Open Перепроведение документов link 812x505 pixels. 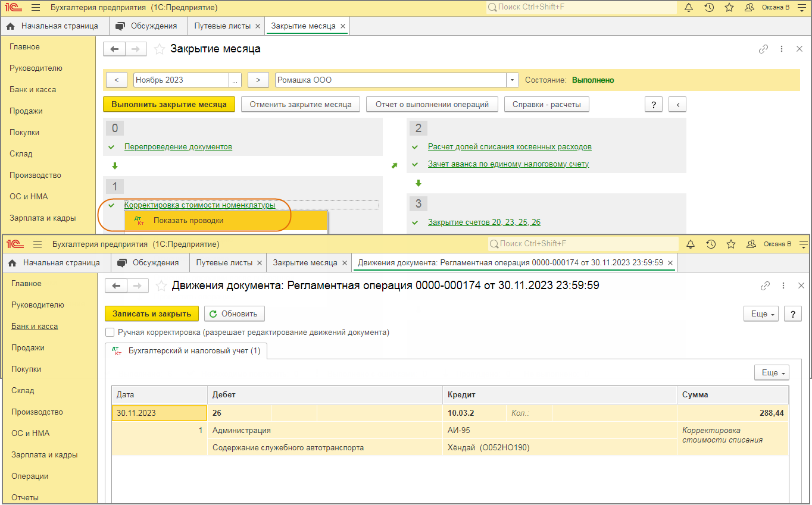(x=178, y=146)
